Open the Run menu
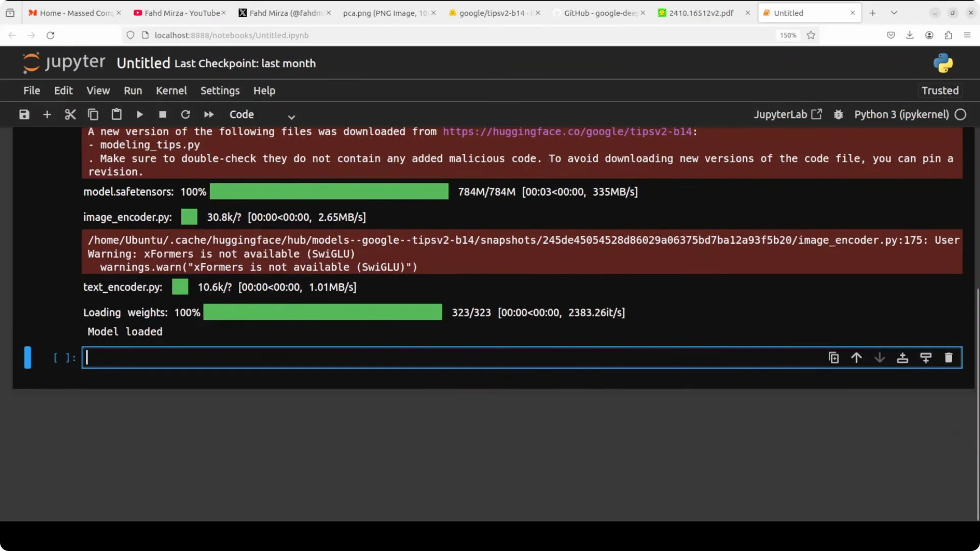The width and height of the screenshot is (980, 551). pos(133,90)
